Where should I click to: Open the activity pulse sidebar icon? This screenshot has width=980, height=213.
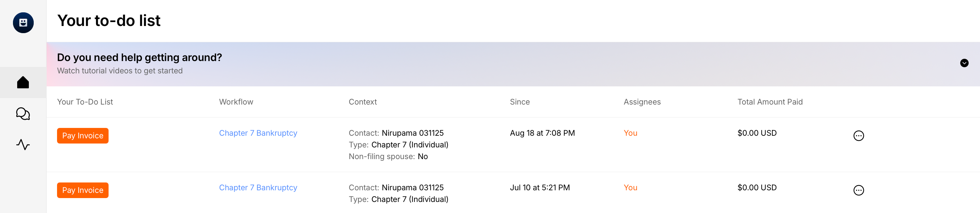[x=23, y=145]
